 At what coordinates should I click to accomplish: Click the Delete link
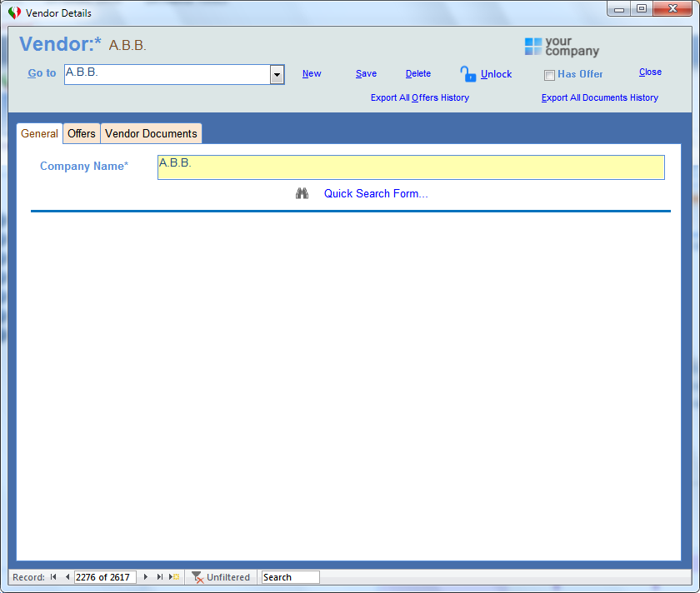click(x=417, y=73)
